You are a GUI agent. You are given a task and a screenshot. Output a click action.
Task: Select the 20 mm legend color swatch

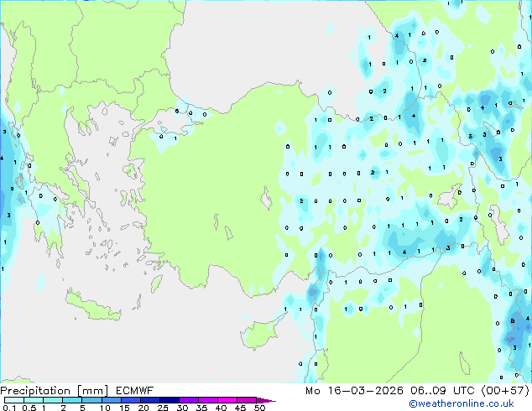[149, 400]
